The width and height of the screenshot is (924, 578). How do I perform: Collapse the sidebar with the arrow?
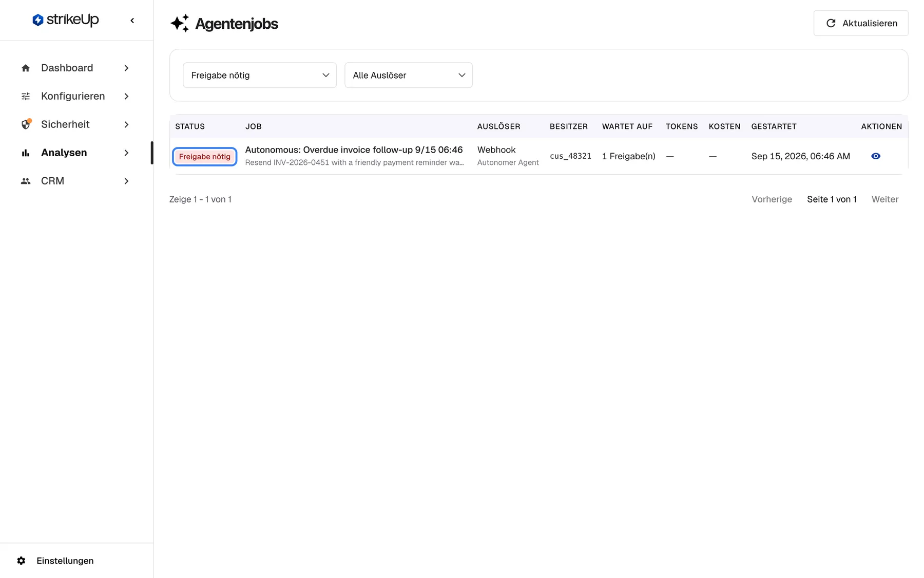point(132,21)
